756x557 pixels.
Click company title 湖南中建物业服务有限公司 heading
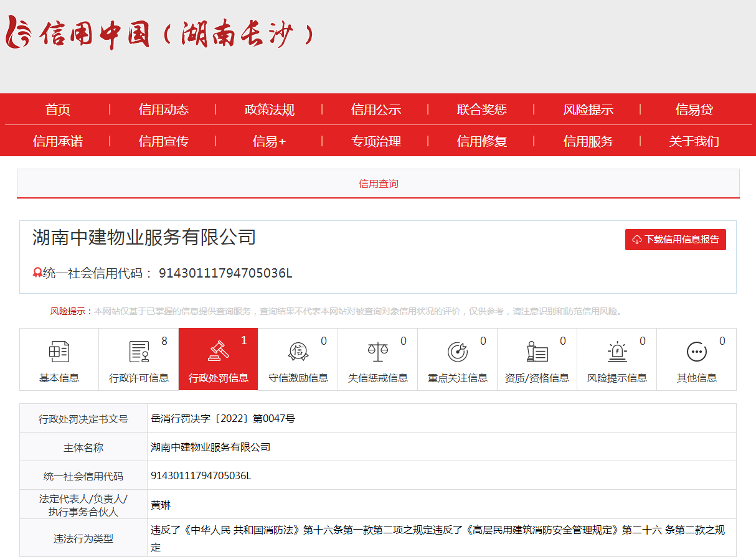144,237
